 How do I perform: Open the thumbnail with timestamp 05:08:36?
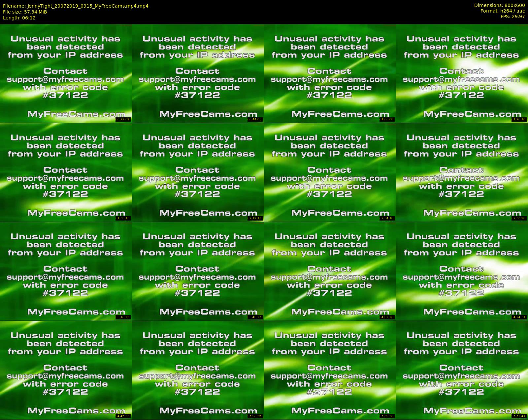coord(198,370)
